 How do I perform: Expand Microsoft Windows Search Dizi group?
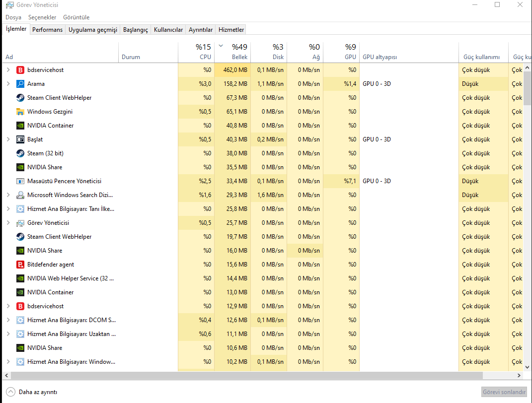[x=8, y=195]
